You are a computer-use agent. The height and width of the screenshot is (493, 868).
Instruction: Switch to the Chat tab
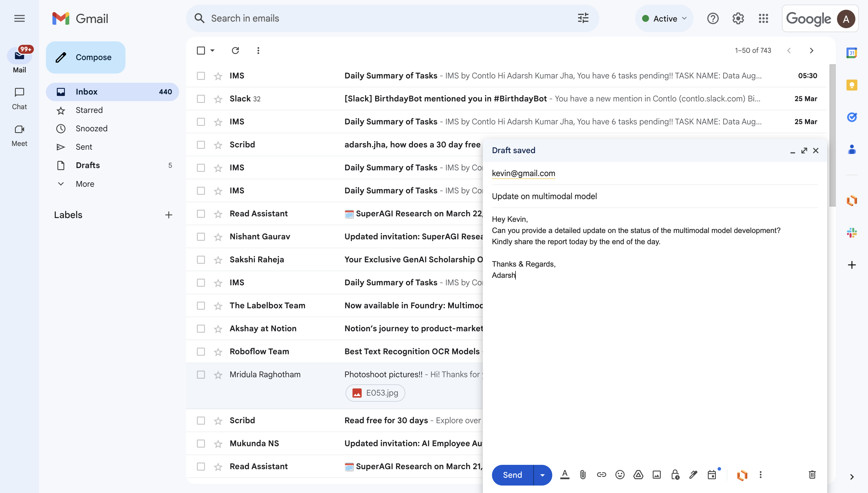coord(19,99)
